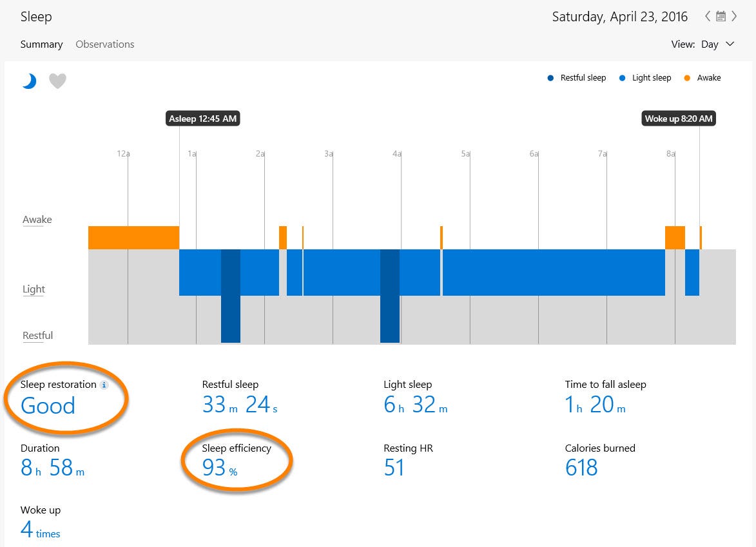The image size is (756, 547).
Task: Select the moon sleep icon
Action: pyautogui.click(x=28, y=81)
